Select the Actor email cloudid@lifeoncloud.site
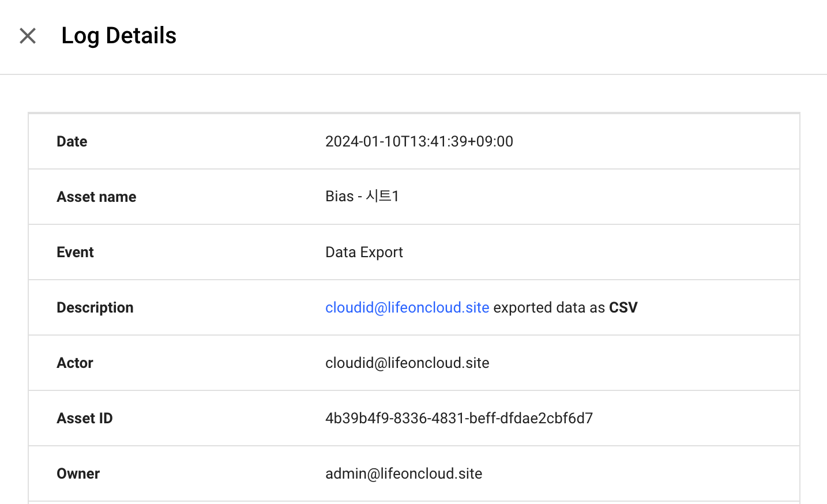827x504 pixels. point(407,363)
